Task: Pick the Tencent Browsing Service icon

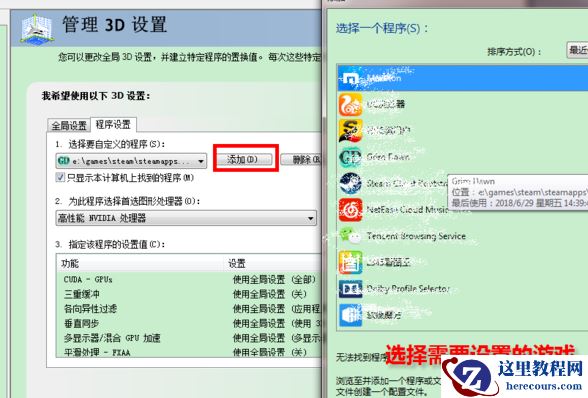Action: tap(351, 236)
